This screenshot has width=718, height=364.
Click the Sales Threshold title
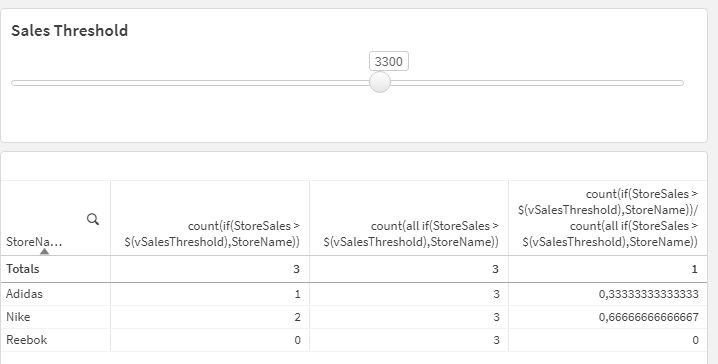click(x=70, y=31)
